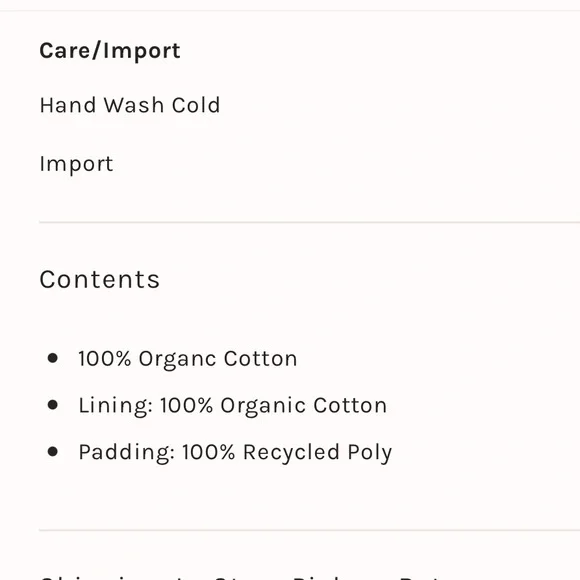
Task: Click the bullet dot beside 100% Organc Cotton
Action: click(53, 358)
